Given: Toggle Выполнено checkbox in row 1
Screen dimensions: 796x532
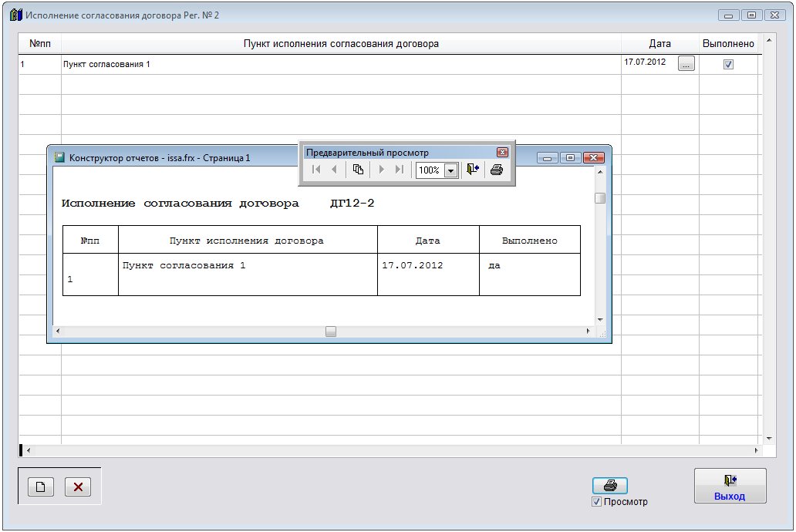Looking at the screenshot, I should [x=728, y=65].
